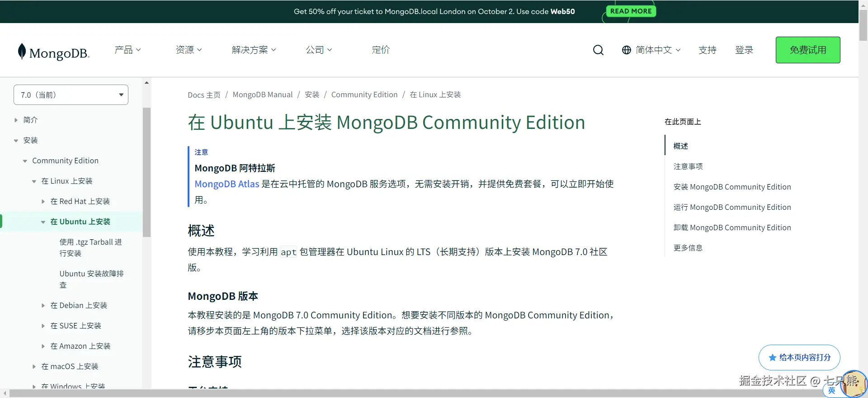Viewport: 868px width, 398px height.
Task: Open the 7.0 (当前) version selector
Action: tap(71, 95)
